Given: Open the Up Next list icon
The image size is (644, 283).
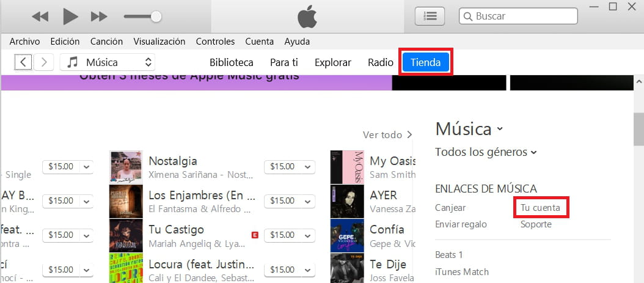Looking at the screenshot, I should pos(430,17).
